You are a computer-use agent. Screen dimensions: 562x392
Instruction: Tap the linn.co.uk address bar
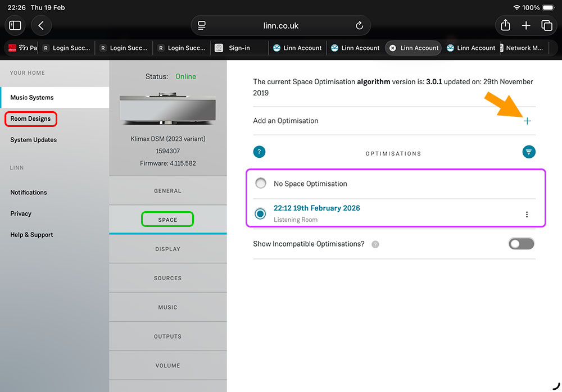pyautogui.click(x=281, y=25)
